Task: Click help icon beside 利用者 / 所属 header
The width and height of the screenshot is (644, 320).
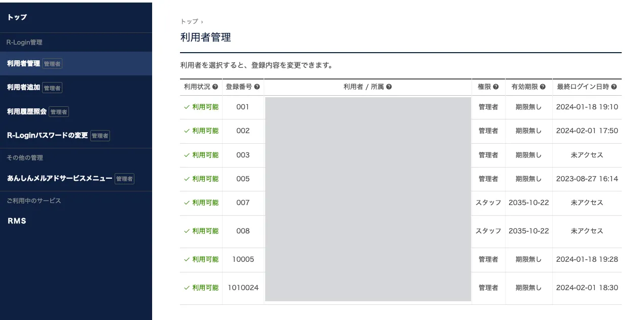Action: [x=389, y=87]
